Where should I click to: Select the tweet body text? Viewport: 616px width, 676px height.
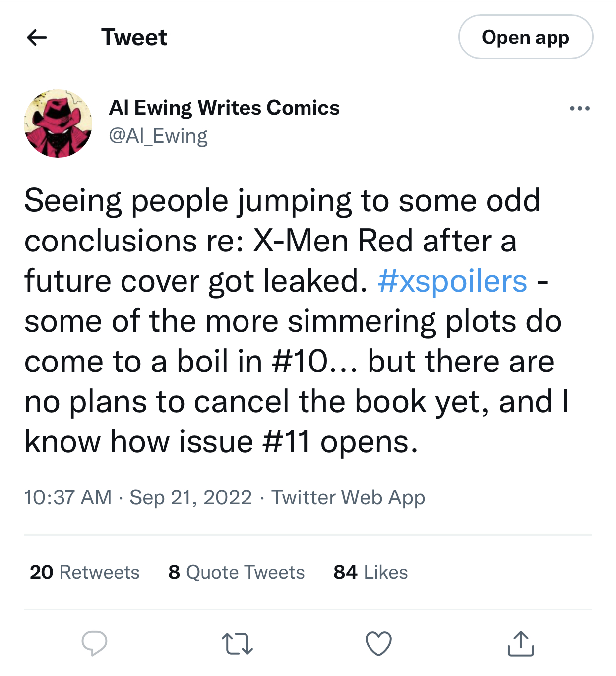click(x=297, y=321)
